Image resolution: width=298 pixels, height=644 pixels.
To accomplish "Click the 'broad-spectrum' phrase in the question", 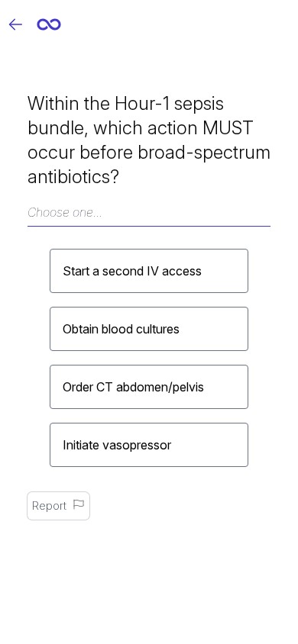I will pos(204,153).
